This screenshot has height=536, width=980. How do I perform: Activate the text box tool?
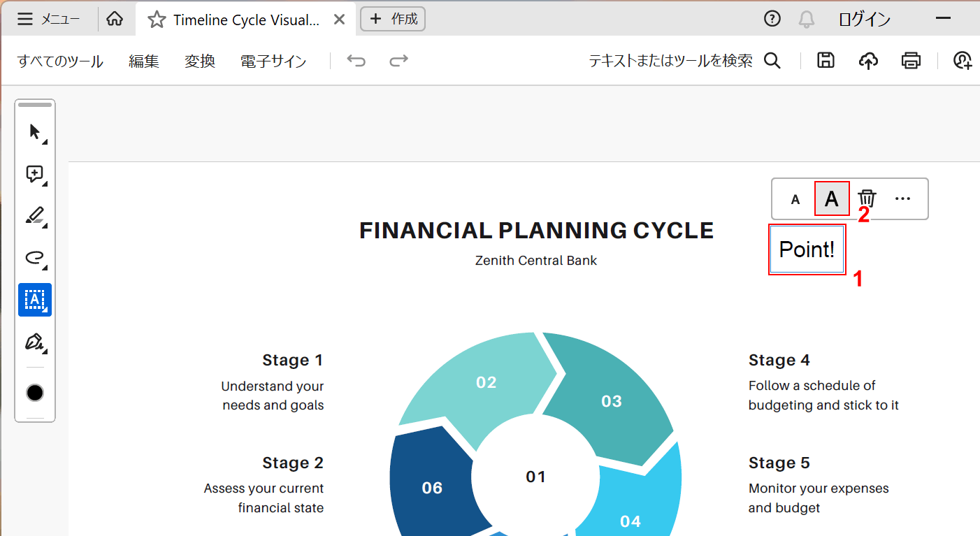click(x=35, y=300)
